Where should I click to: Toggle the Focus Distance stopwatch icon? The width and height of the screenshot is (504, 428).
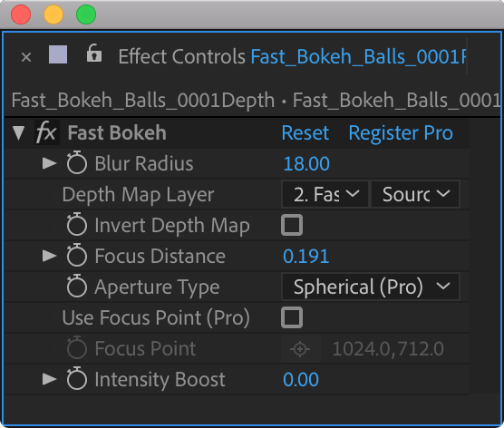[x=77, y=255]
